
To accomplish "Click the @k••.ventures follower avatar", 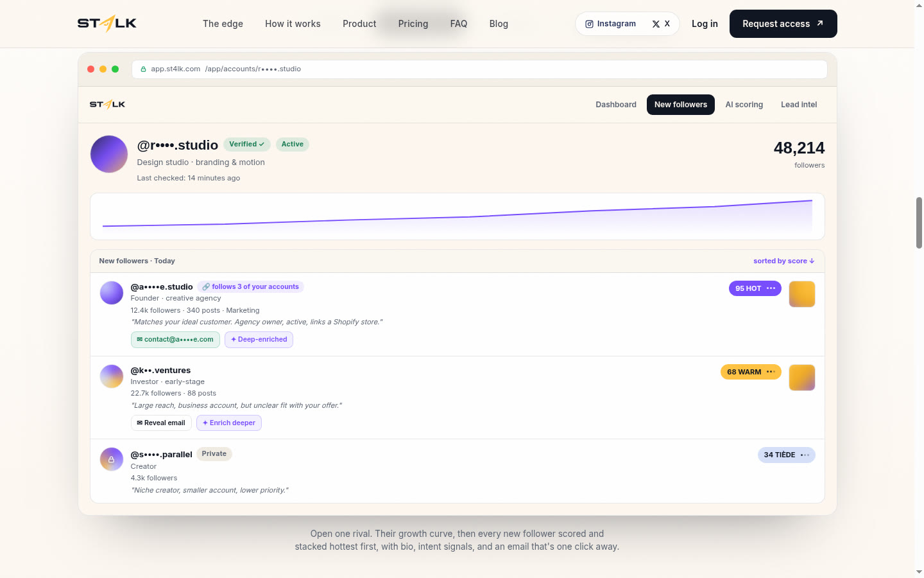I will (112, 376).
